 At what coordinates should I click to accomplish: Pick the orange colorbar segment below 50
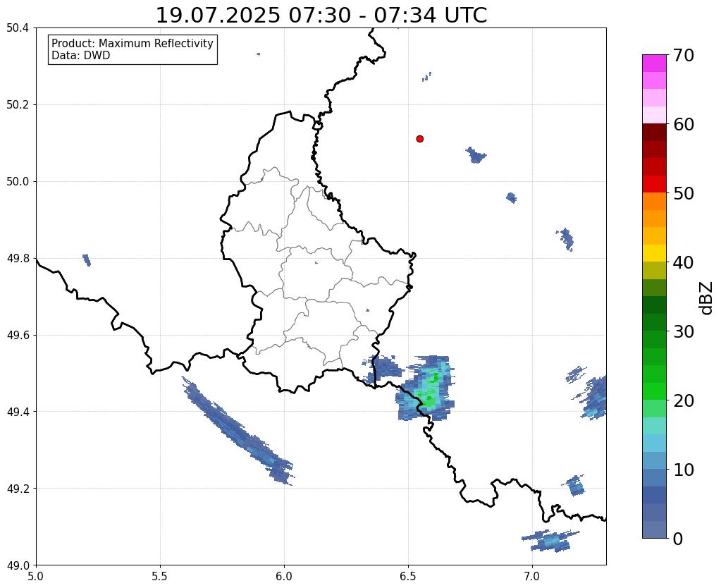(654, 201)
